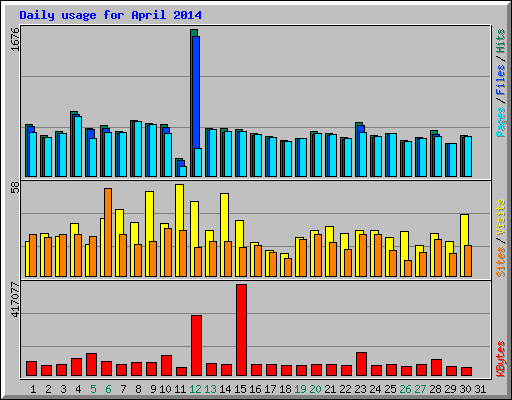Select day label 22 on the x-axis
This screenshot has width=512, height=400.
point(345,389)
